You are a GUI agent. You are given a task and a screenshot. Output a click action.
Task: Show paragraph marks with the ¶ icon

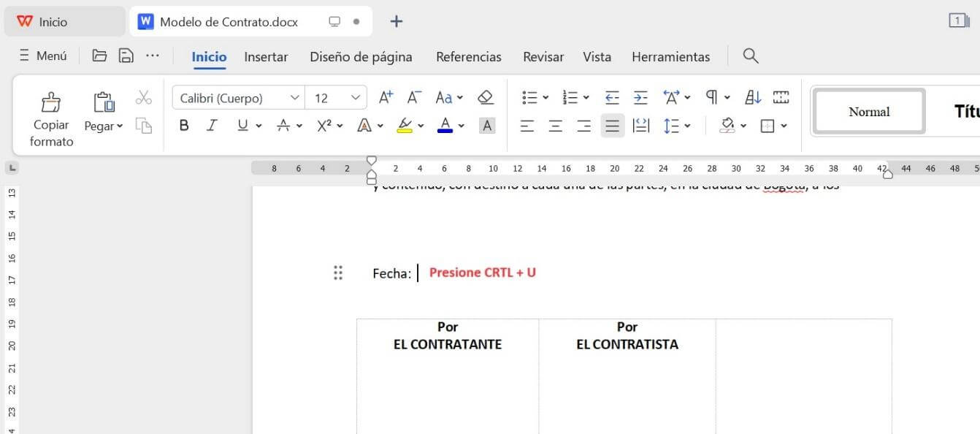pos(710,96)
